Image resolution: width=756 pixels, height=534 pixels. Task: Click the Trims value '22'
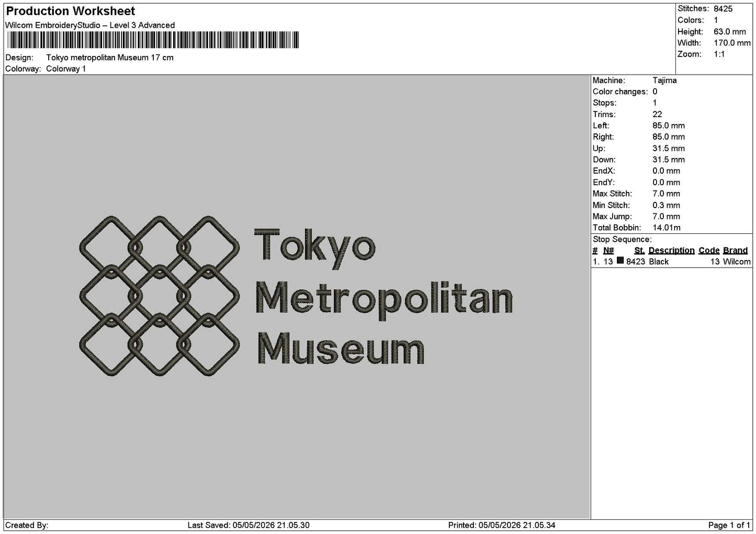click(x=657, y=115)
